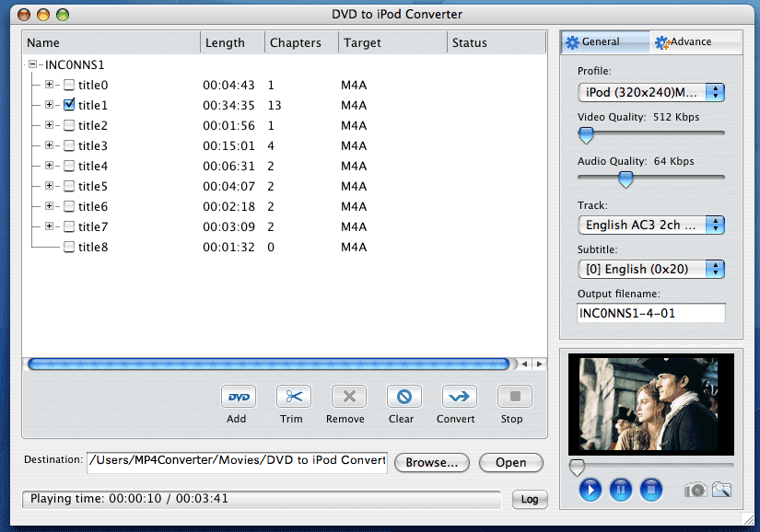The width and height of the screenshot is (760, 532).
Task: Click the Output filename text field
Action: pos(650,313)
